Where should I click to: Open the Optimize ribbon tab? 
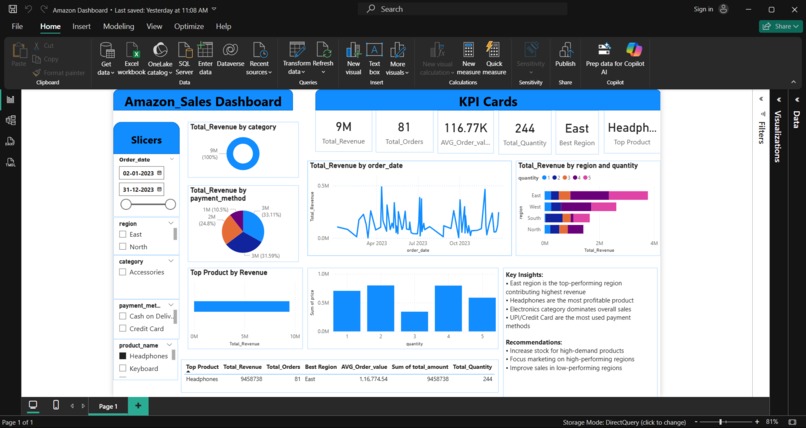pyautogui.click(x=189, y=26)
